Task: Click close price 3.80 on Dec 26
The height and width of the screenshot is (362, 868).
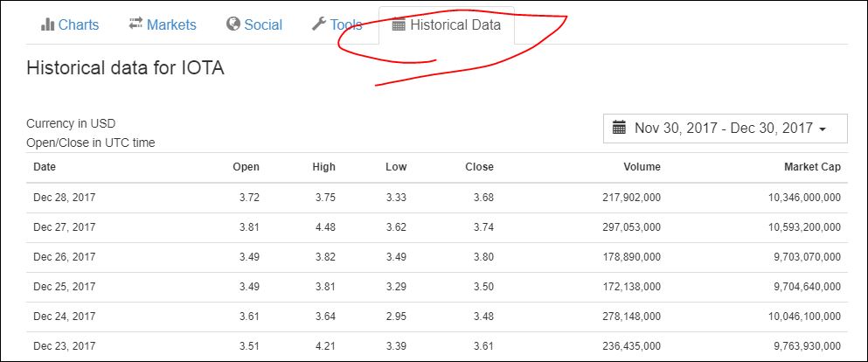Action: point(483,257)
